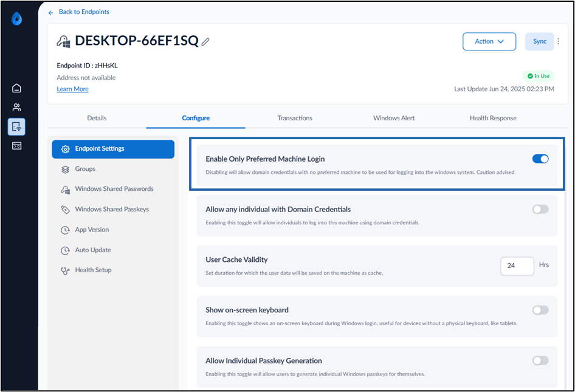
Task: Click the gear icon in Endpoint Settings
Action: tap(65, 149)
